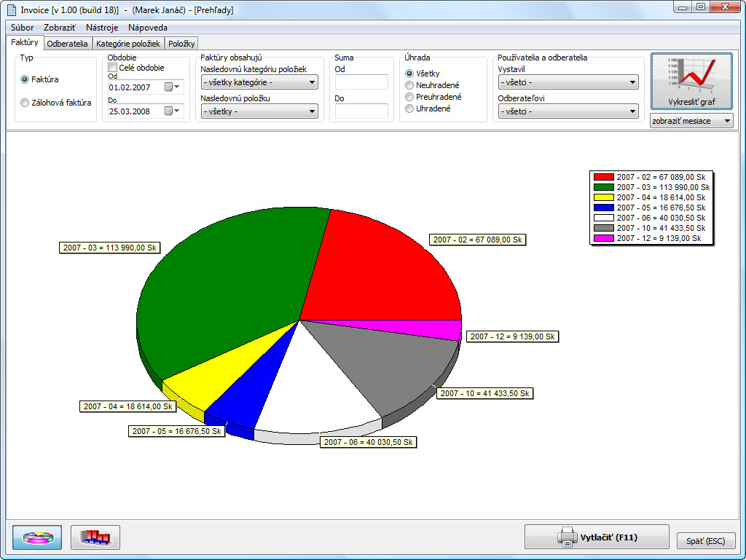Open the Nápoveda menu
This screenshot has height=560, width=746.
pos(147,28)
